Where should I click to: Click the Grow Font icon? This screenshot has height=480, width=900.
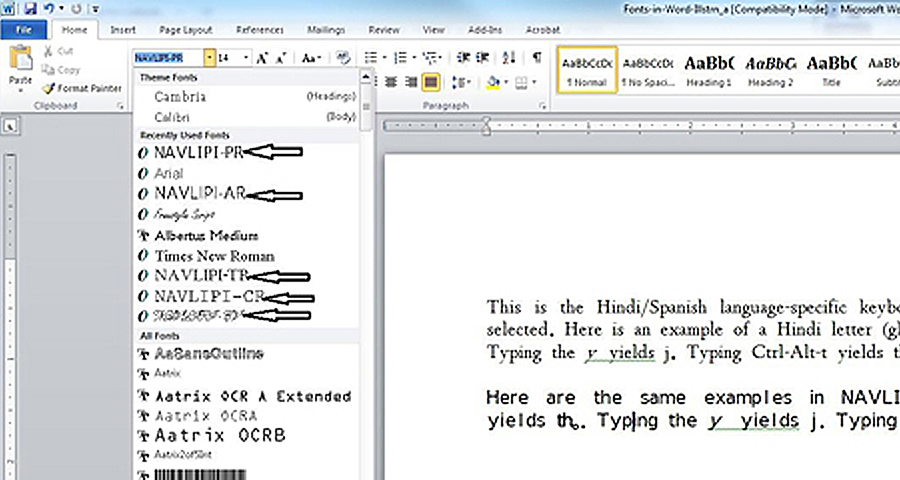262,58
